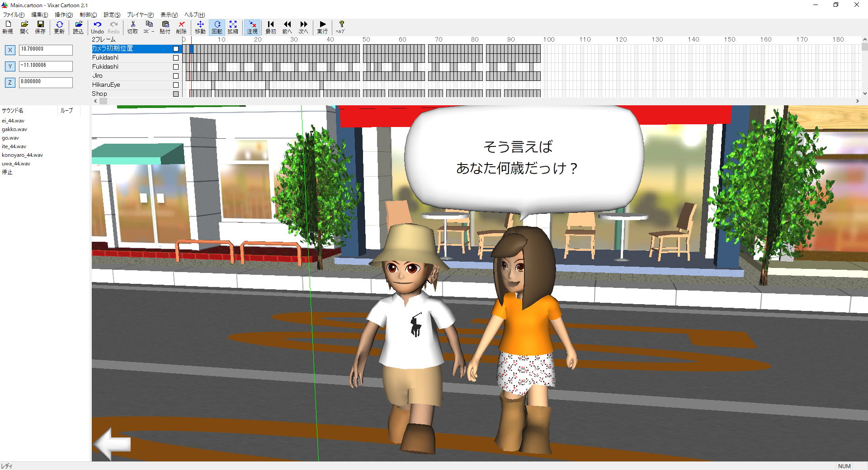
Task: Click the X axis button
Action: click(x=10, y=50)
